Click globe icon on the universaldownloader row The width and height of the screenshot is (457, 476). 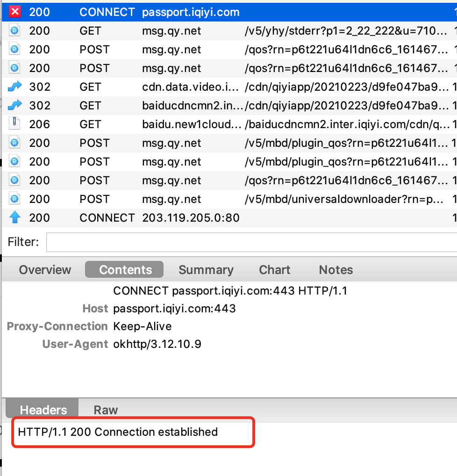tap(14, 199)
